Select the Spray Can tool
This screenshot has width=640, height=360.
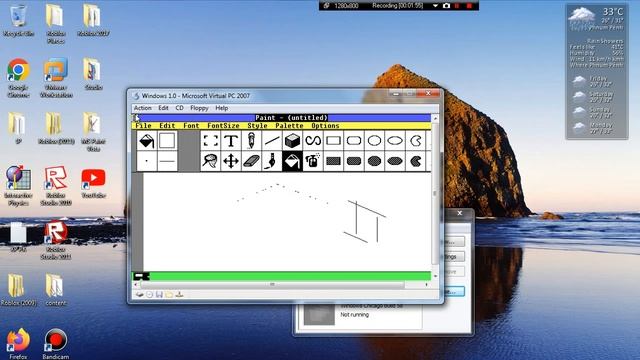(x=313, y=161)
